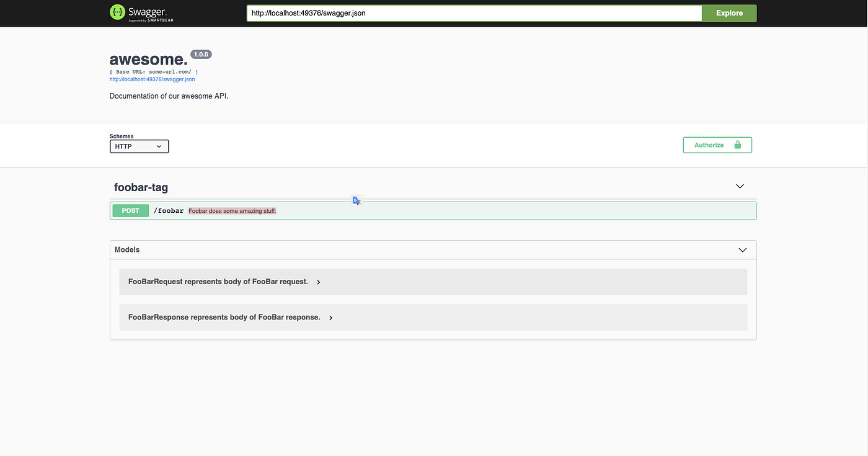Click the lock icon in Authorize button
Viewport: 868px width, 456px height.
(737, 145)
